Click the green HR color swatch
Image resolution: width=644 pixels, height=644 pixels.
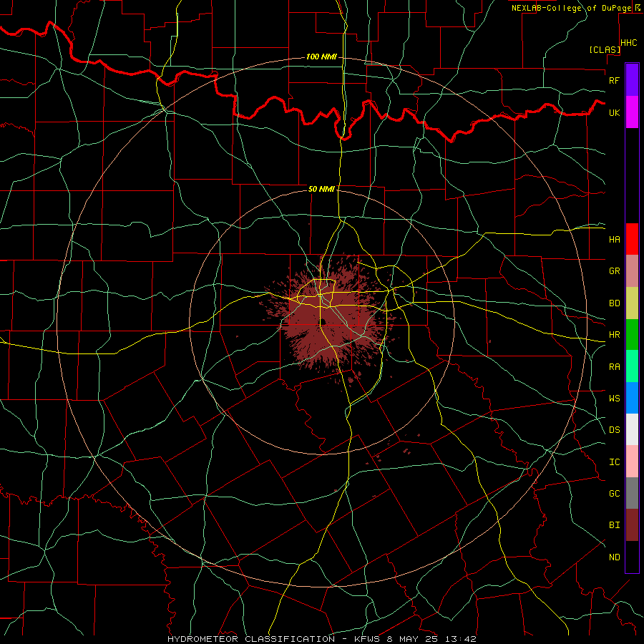pyautogui.click(x=632, y=335)
